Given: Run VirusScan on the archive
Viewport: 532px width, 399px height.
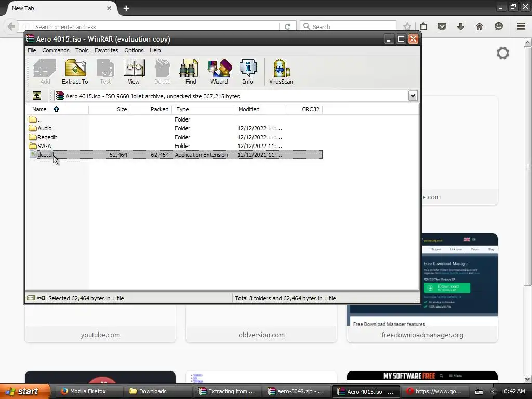Looking at the screenshot, I should [281, 72].
